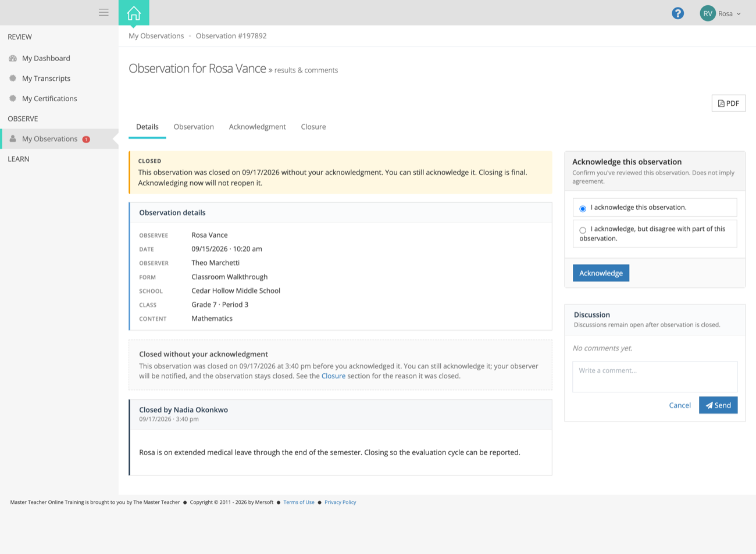Click observer name Theo Marchetti
Viewport: 756px width, 554px height.
click(215, 263)
